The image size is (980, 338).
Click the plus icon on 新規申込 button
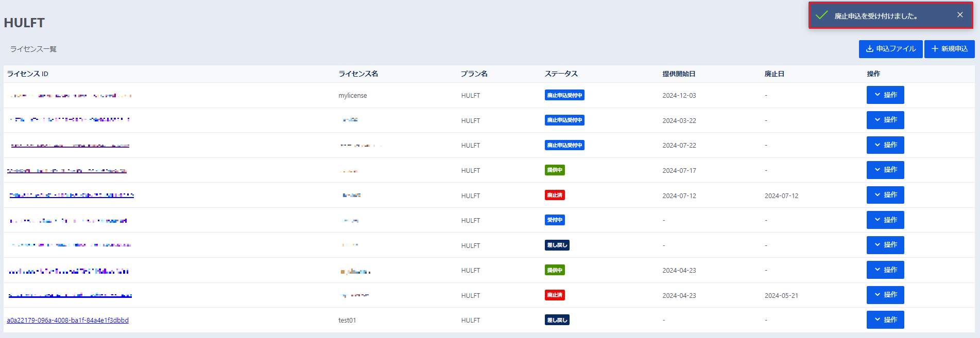935,49
